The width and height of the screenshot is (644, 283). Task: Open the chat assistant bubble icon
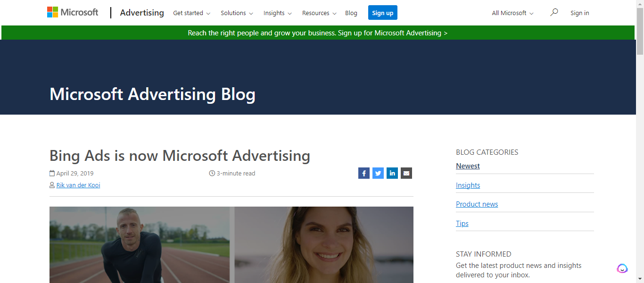622,268
